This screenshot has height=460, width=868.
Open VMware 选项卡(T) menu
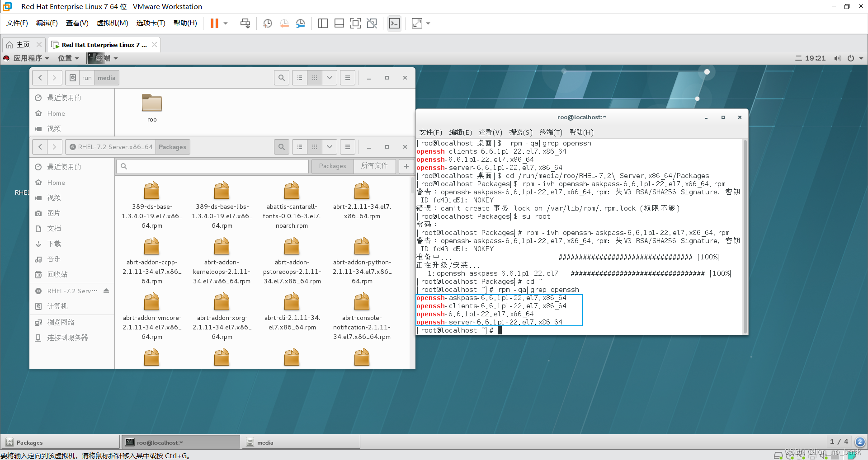(x=151, y=23)
